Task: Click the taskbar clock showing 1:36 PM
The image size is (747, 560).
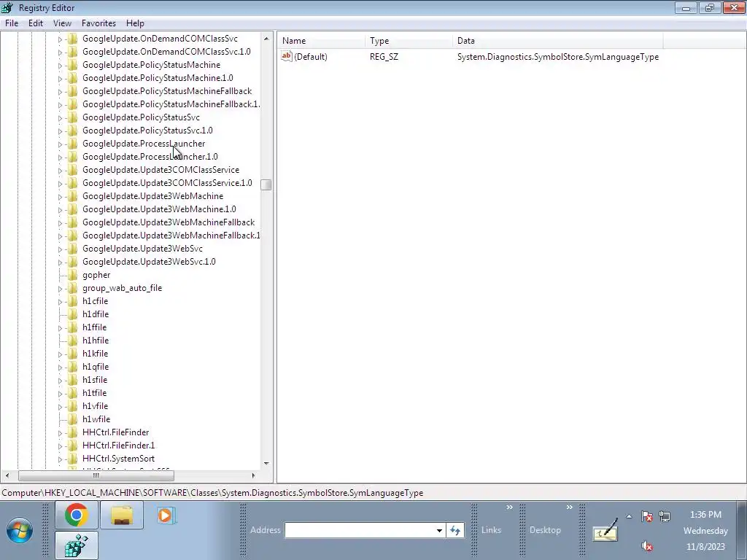Action: tap(705, 515)
